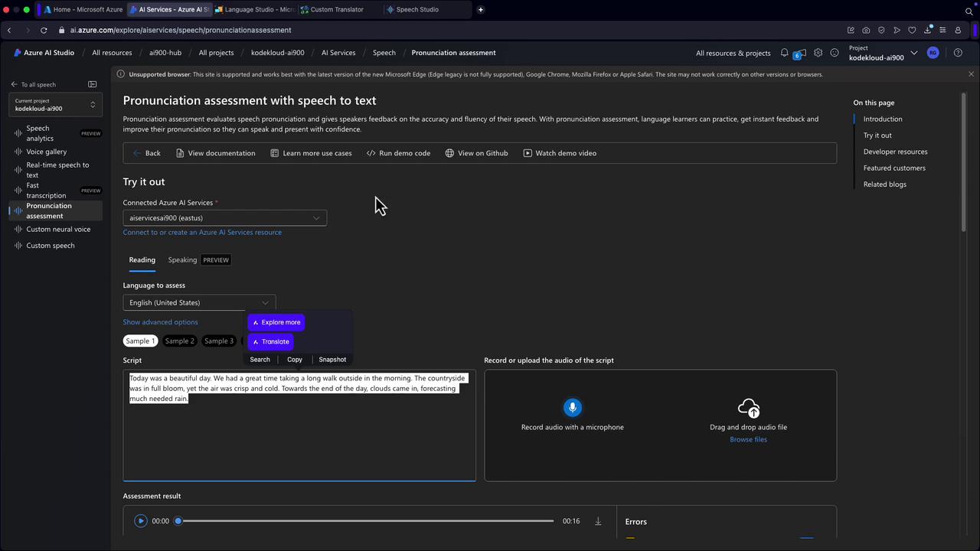Dismiss the unsupported browser banner
The width and height of the screenshot is (980, 551).
pyautogui.click(x=971, y=74)
